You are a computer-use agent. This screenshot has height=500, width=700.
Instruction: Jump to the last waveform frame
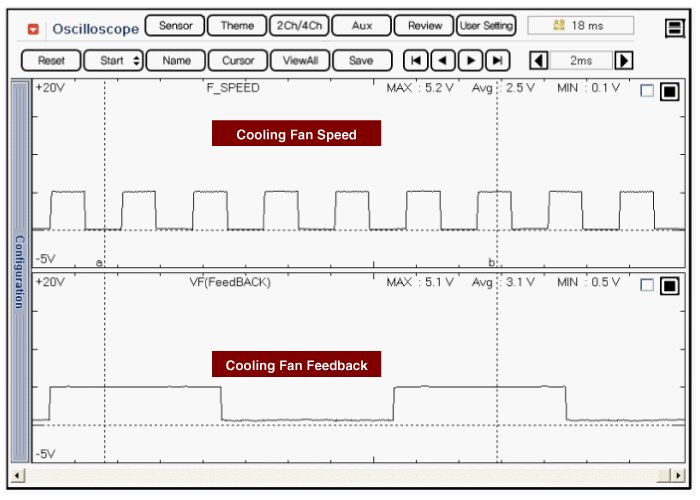(497, 61)
